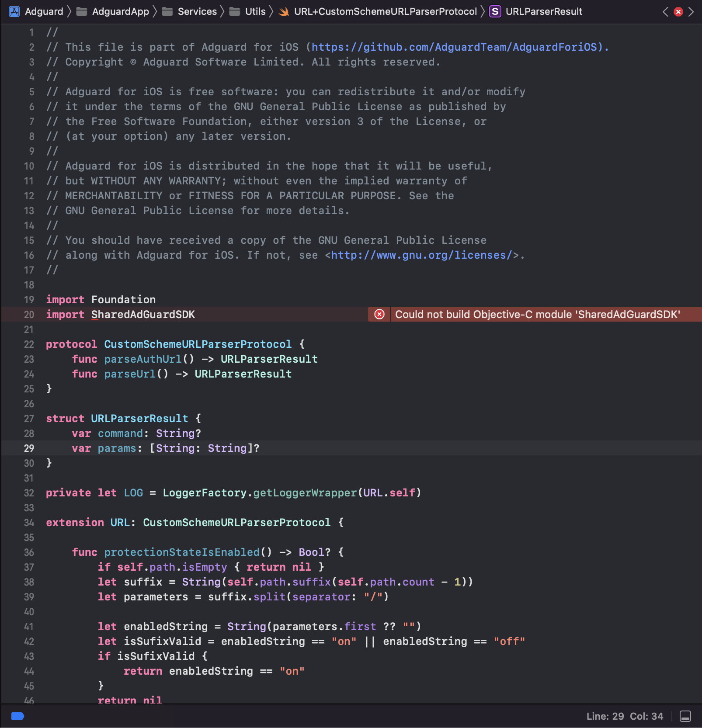Click 'isSufixValid' in the if statement
Image resolution: width=702 pixels, height=728 pixels.
coord(156,656)
